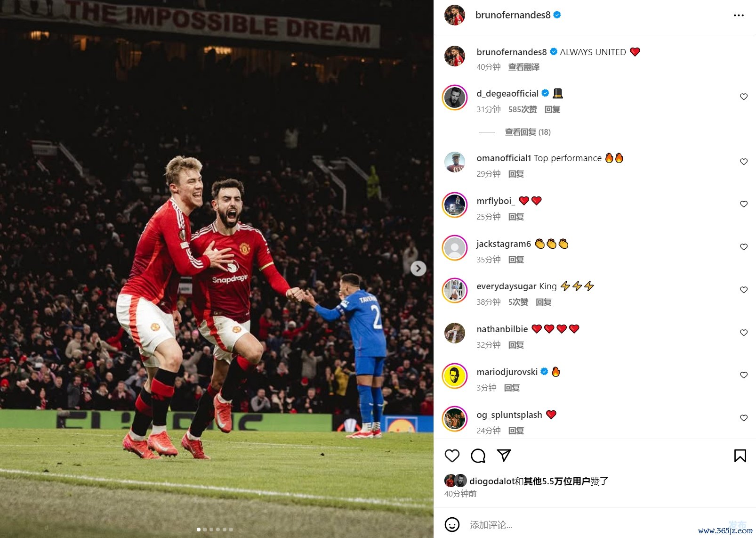Like d_degeaofficial's comment
Image resolution: width=756 pixels, height=538 pixels.
pyautogui.click(x=744, y=97)
